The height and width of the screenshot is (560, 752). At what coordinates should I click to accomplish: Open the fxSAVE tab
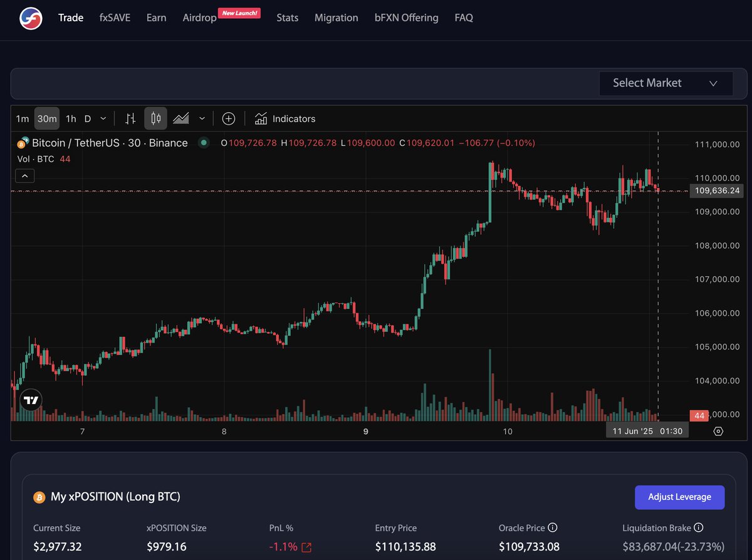115,18
